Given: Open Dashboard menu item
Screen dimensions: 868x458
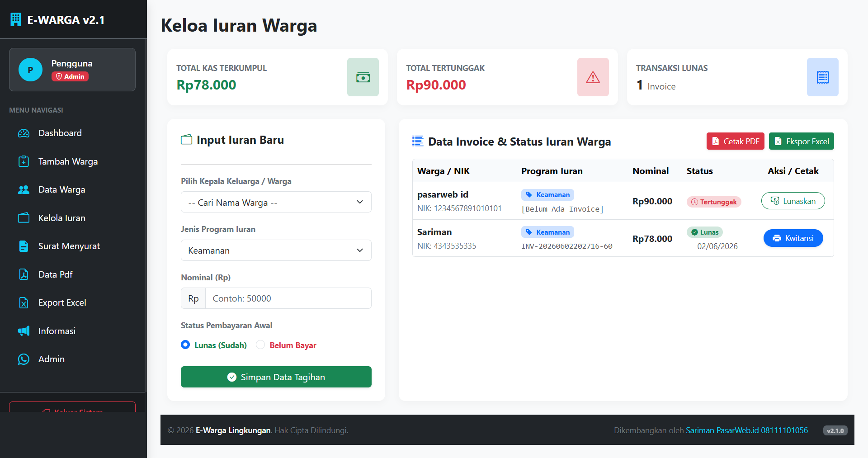Looking at the screenshot, I should point(72,133).
